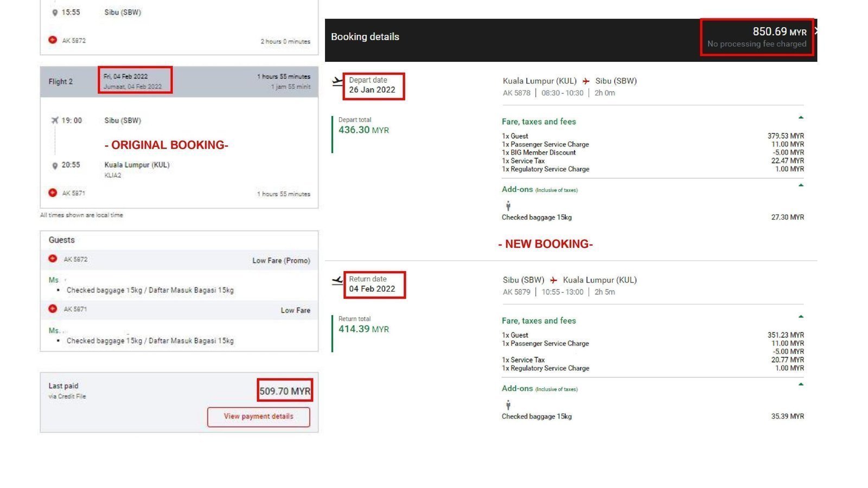Collapse return Fare, taxes and fees section
Viewport: 868px width, 488px height.
point(801,317)
